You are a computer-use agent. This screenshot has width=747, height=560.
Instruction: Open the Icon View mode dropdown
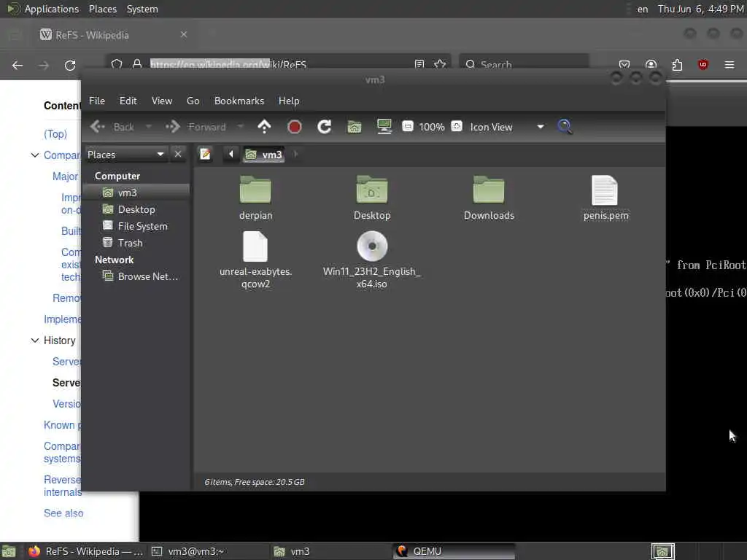coord(507,127)
